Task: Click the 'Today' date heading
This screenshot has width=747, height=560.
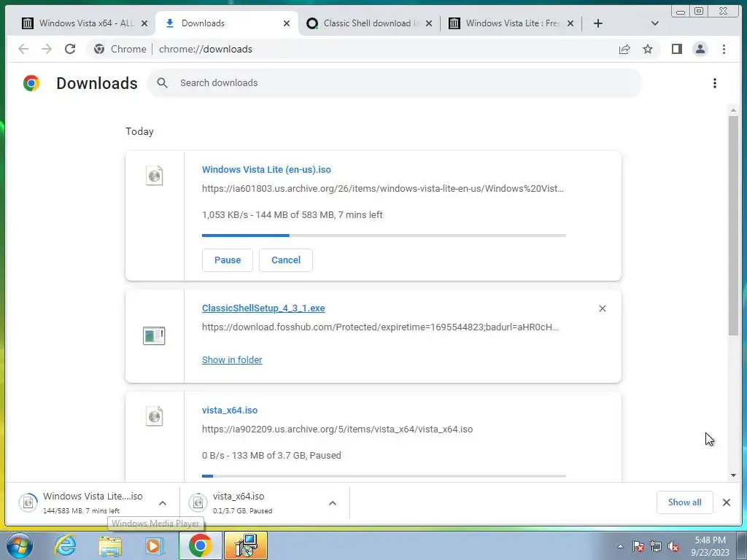Action: pos(139,131)
